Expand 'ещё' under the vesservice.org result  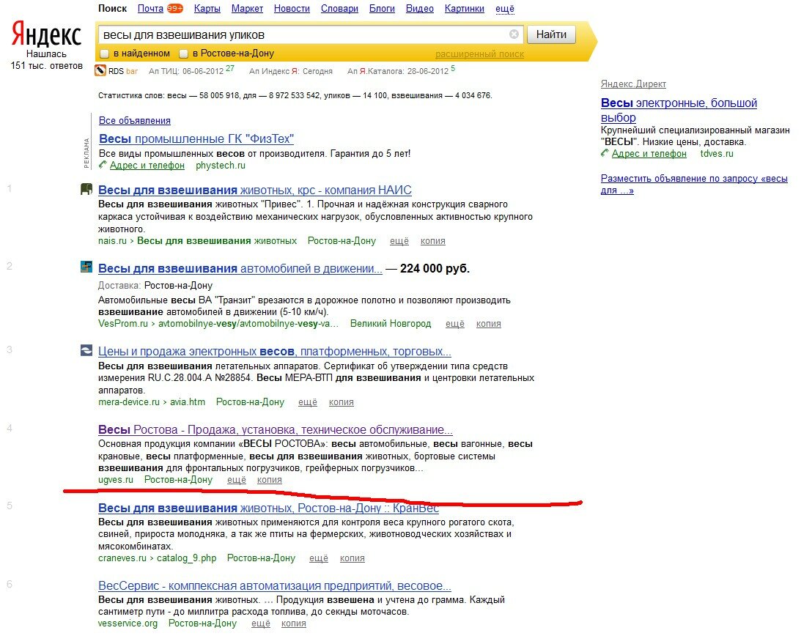[261, 623]
